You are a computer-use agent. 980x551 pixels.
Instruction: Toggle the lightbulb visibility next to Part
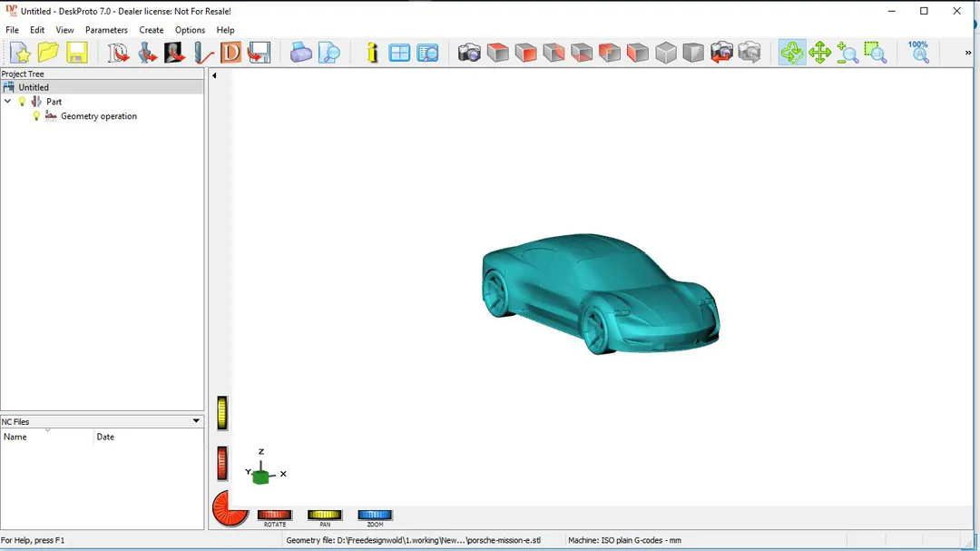22,102
